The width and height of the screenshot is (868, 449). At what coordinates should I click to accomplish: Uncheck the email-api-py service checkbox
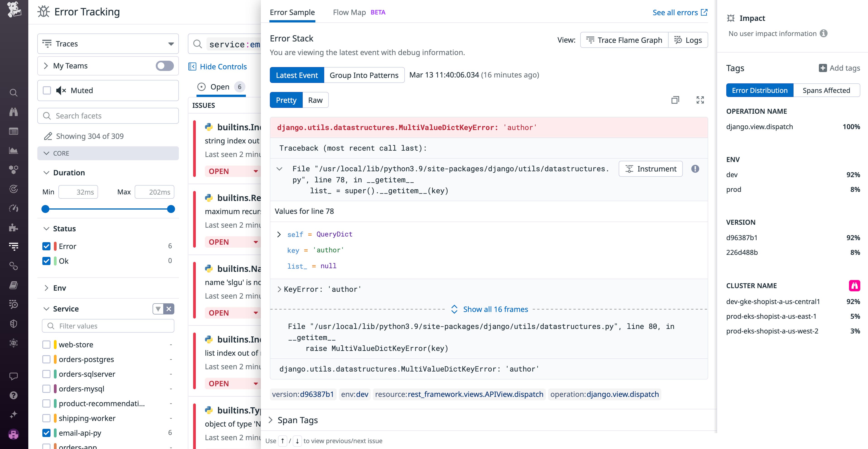[x=46, y=433]
